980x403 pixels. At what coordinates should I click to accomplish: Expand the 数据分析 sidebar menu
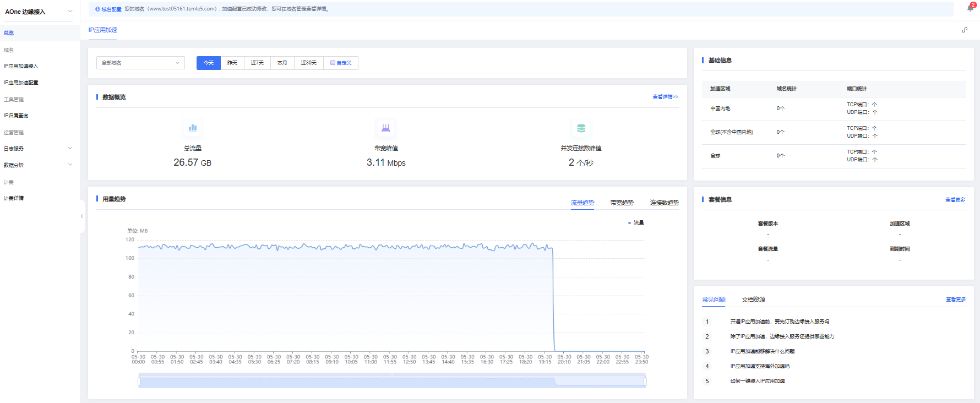tap(39, 165)
